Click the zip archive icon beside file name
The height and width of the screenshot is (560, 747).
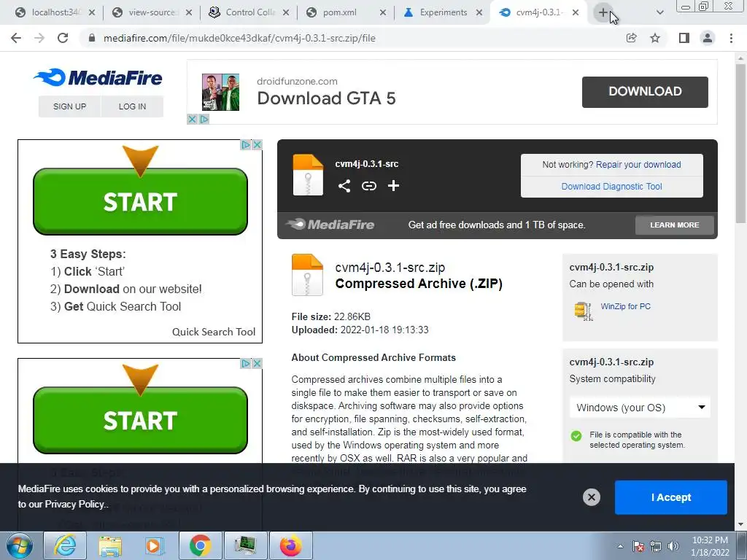click(307, 275)
